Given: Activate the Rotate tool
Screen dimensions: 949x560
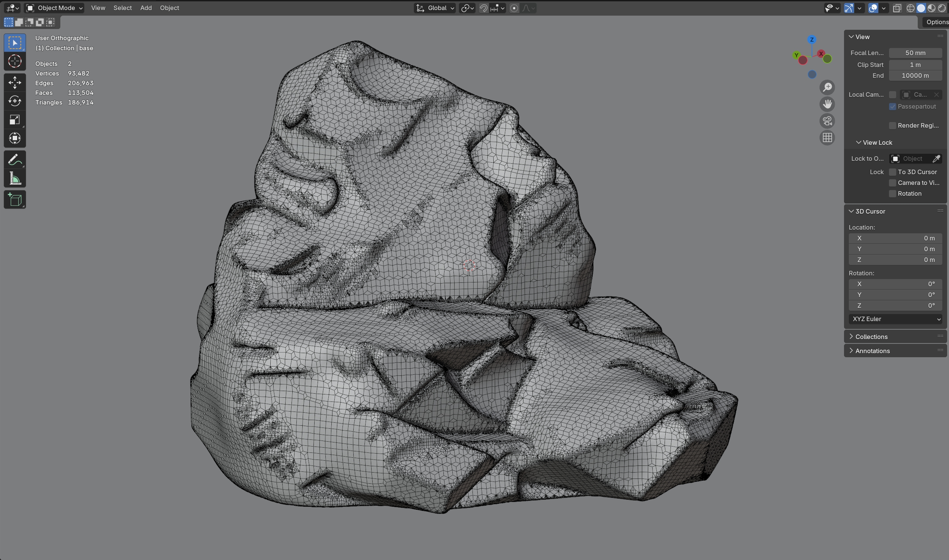Looking at the screenshot, I should 15,101.
